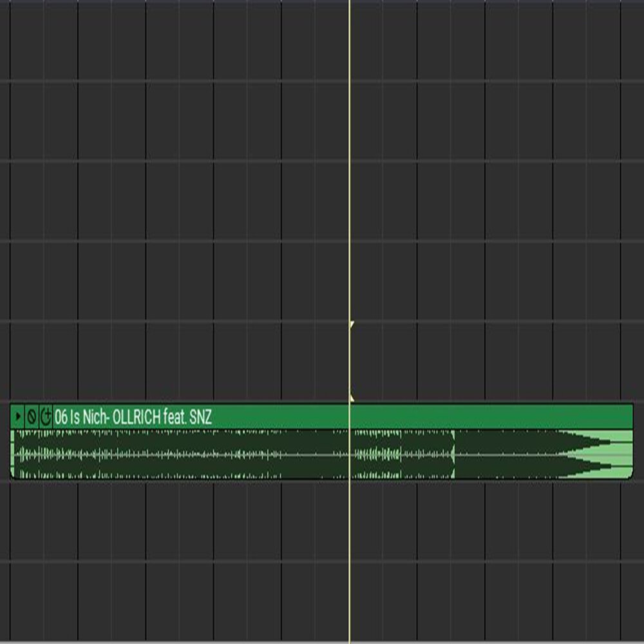Select the clip title 06 Is Nich- OLLRICH feat. SNZ
This screenshot has height=644, width=644.
pos(133,417)
